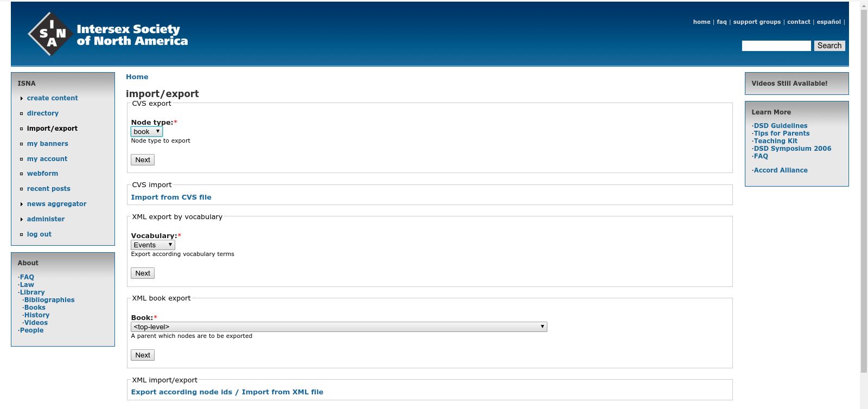This screenshot has height=409, width=868.
Task: Expand the news aggregator menu arrow
Action: pos(21,204)
